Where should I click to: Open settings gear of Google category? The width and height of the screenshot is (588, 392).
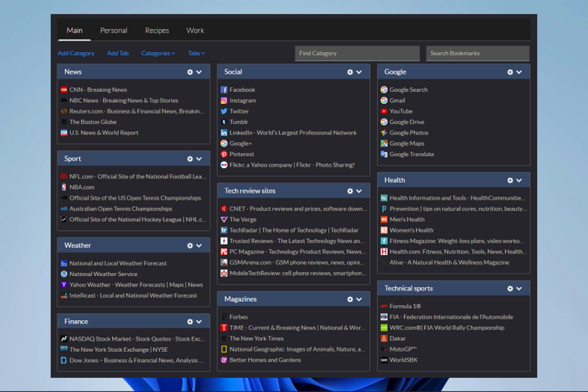click(510, 72)
